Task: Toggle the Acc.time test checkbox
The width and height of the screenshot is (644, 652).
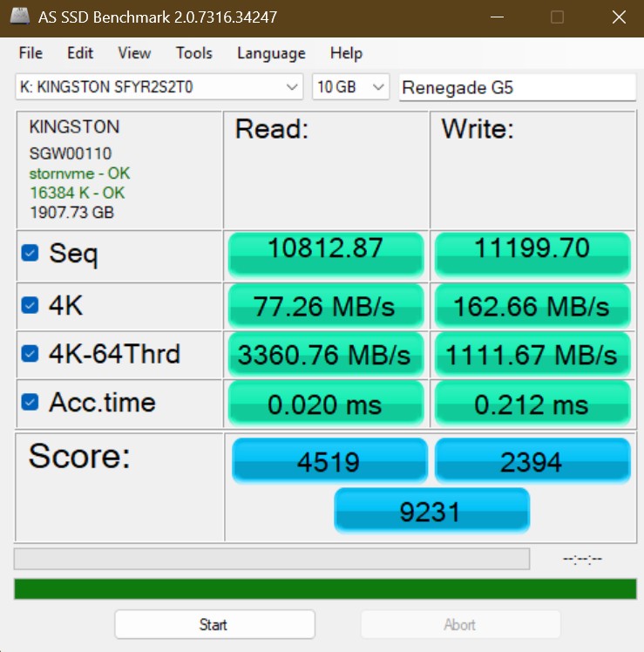Action: (30, 402)
